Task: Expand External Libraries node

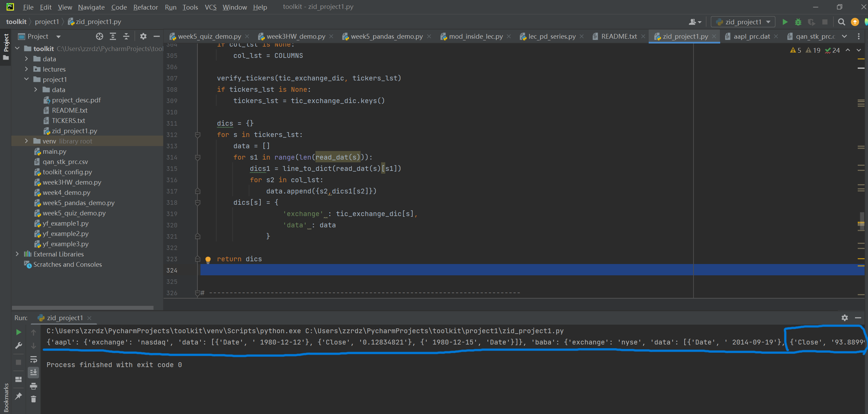Action: click(17, 254)
